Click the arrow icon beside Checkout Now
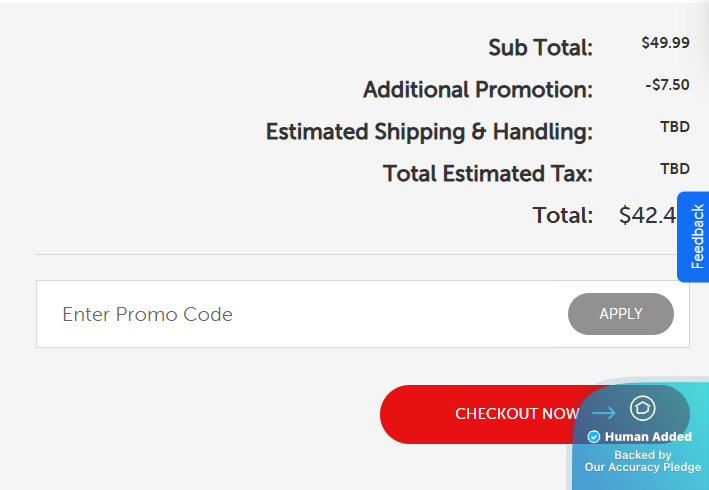Image resolution: width=709 pixels, height=490 pixels. [604, 413]
